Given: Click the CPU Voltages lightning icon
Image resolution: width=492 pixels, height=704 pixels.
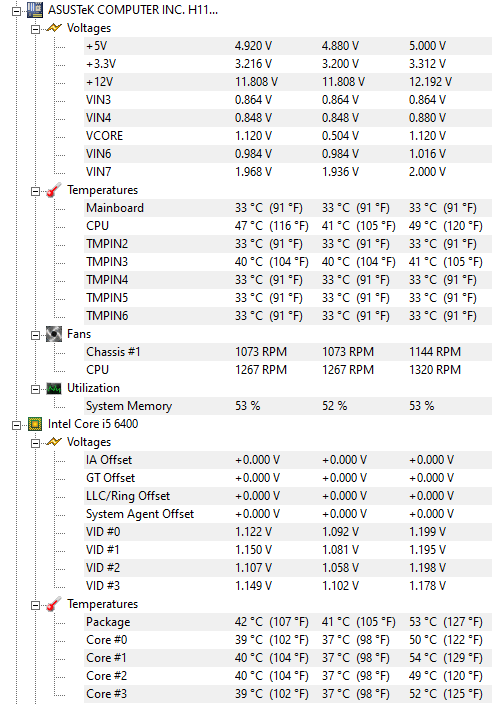Looking at the screenshot, I should tap(54, 442).
